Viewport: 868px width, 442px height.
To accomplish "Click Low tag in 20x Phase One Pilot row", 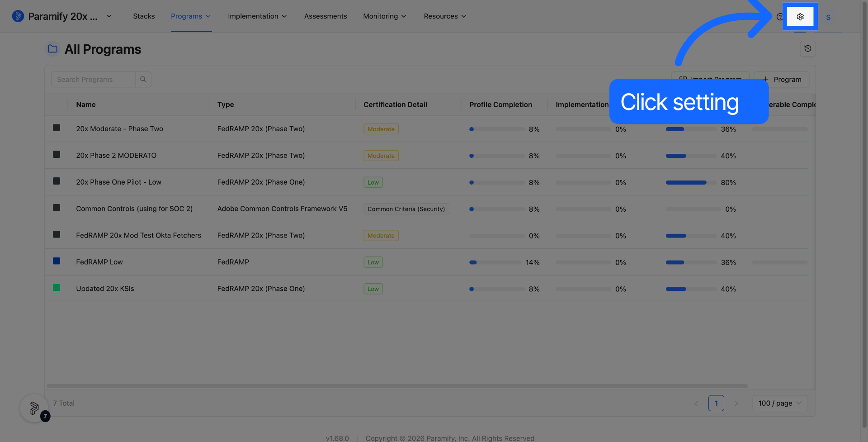I will pyautogui.click(x=373, y=182).
